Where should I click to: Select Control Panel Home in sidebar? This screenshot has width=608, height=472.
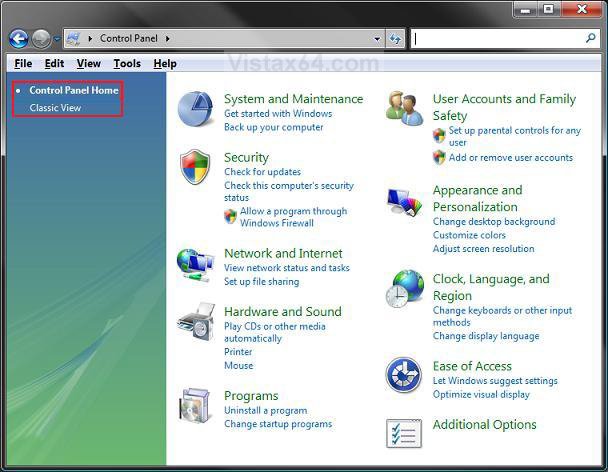point(74,90)
